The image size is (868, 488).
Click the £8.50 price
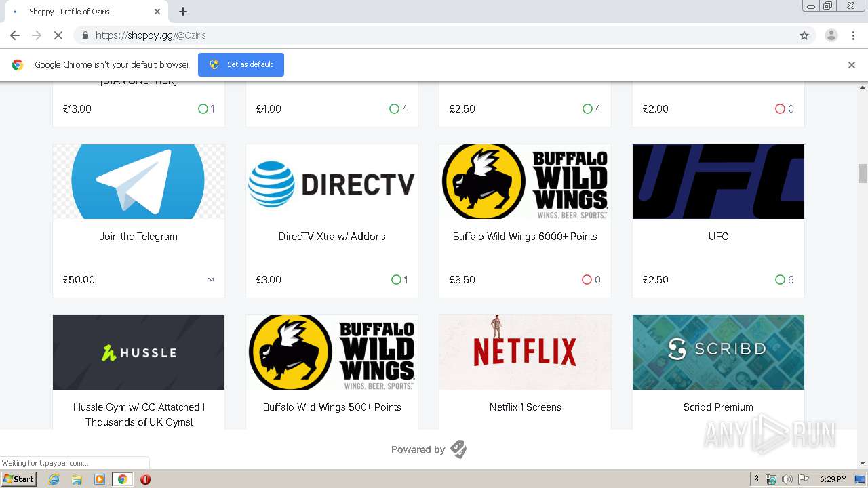coord(462,280)
